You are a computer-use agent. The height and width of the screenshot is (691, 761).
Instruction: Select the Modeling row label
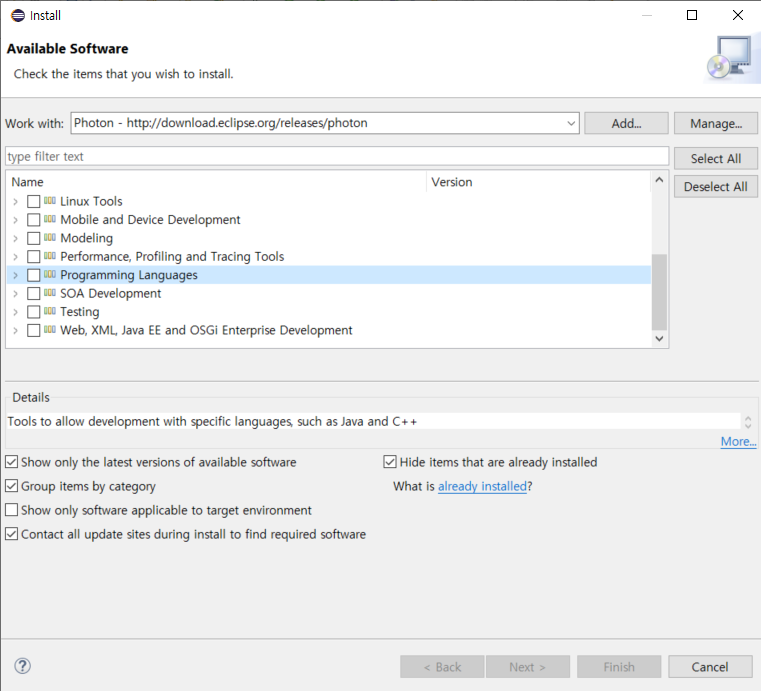point(86,238)
